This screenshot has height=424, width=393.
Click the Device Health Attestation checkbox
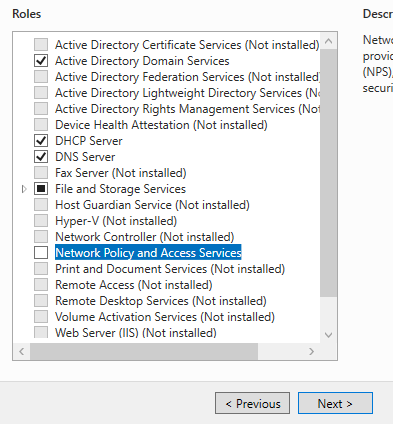pyautogui.click(x=41, y=125)
